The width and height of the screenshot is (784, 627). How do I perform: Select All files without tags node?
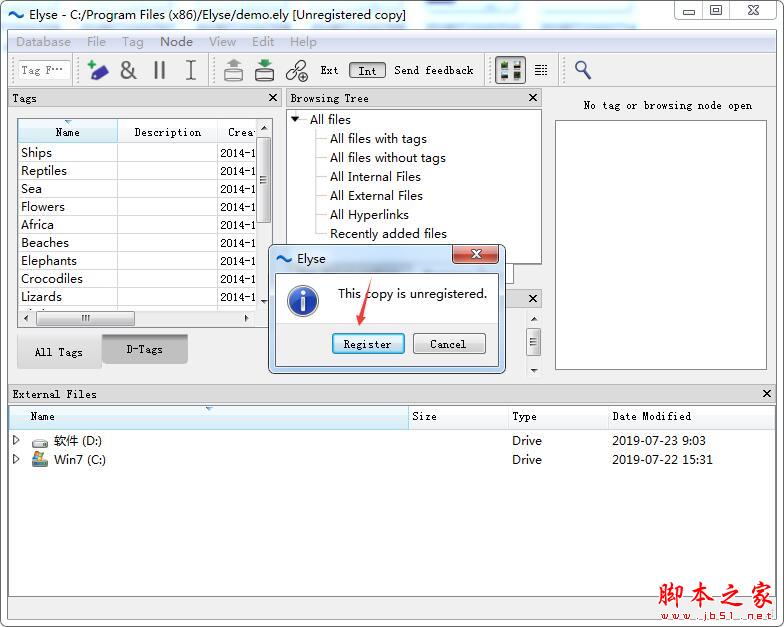[x=388, y=158]
